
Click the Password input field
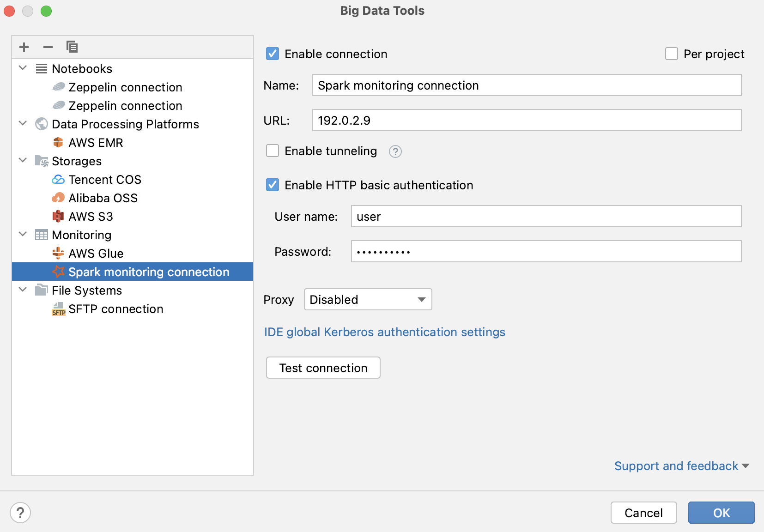pos(546,251)
